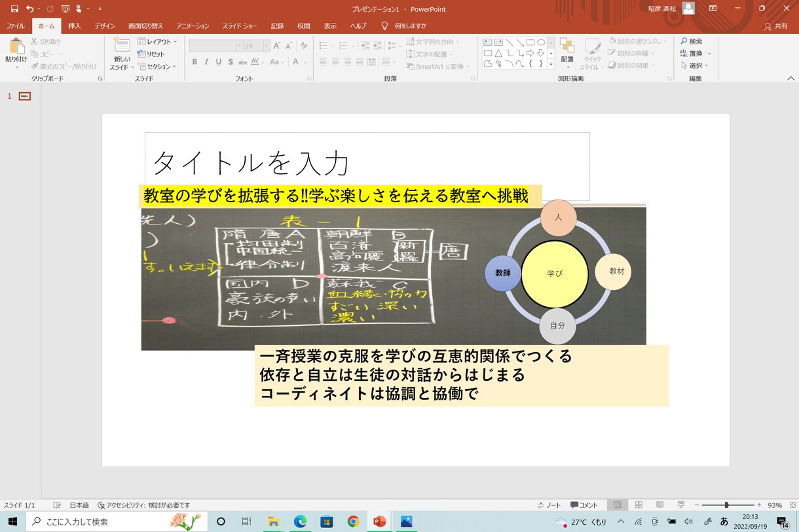Screen dimensions: 799x532
Task: Switch to reading view icon
Action: point(660,505)
